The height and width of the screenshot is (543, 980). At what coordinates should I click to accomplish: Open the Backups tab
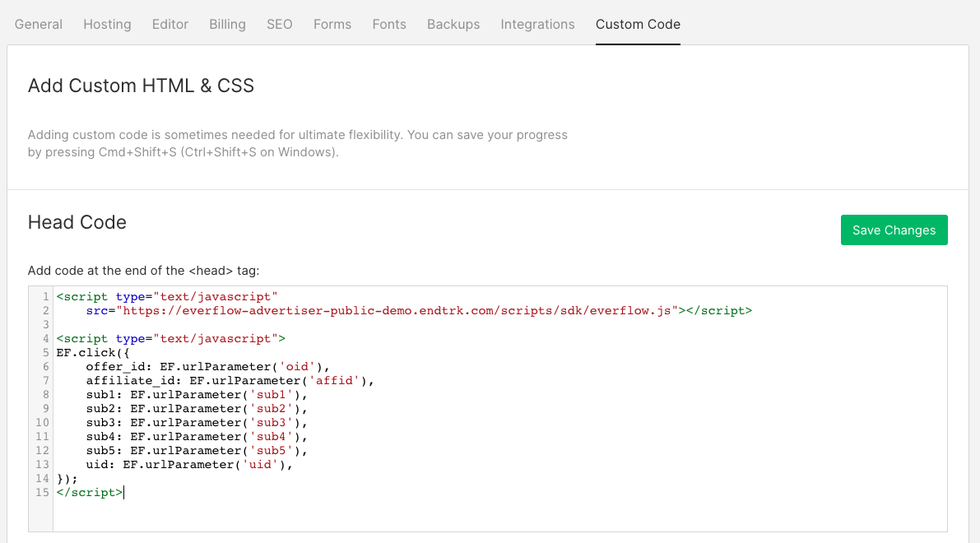click(x=453, y=25)
